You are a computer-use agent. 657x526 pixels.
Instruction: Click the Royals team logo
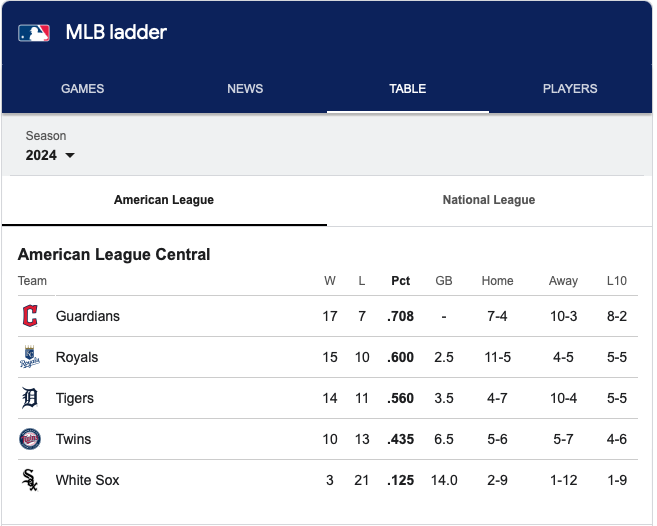[x=30, y=357]
